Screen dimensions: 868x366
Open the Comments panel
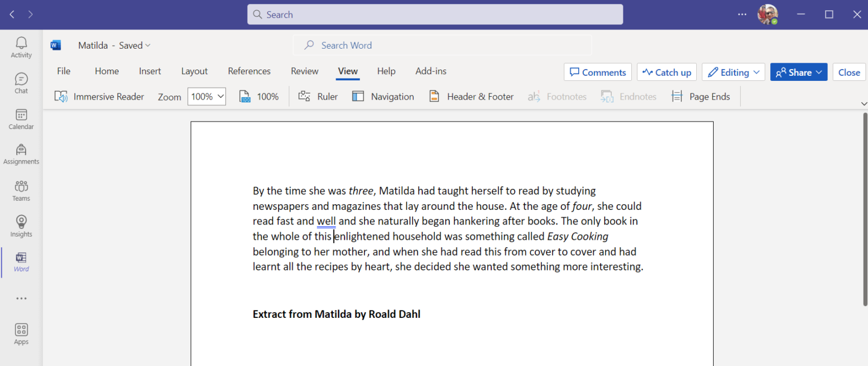point(597,72)
